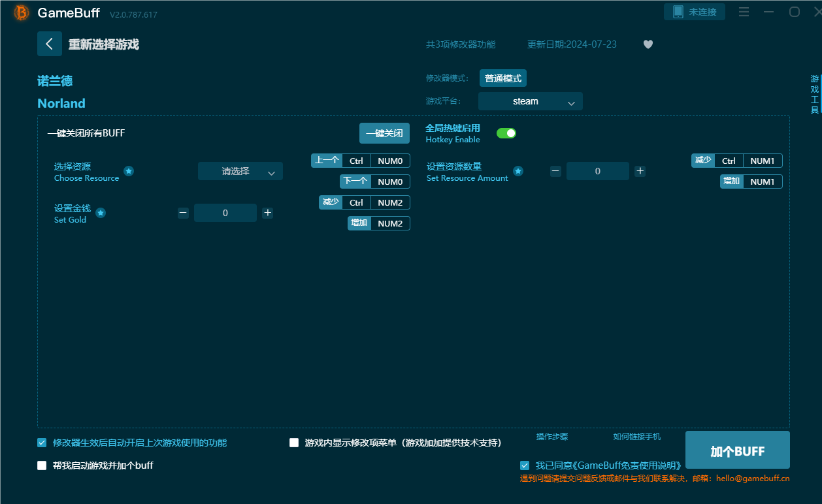Click the version number V2.0.787.617
The height and width of the screenshot is (504, 822).
point(133,14)
